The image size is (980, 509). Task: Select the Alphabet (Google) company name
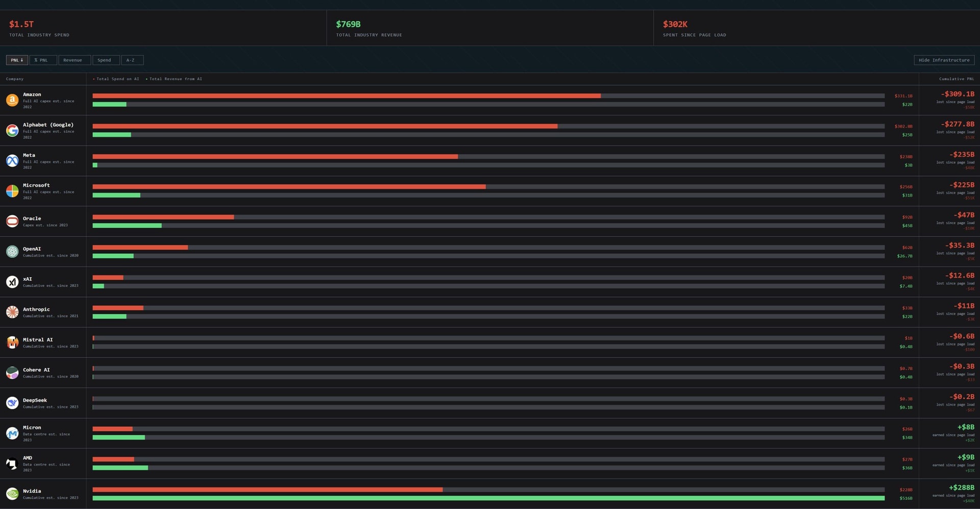coord(48,125)
